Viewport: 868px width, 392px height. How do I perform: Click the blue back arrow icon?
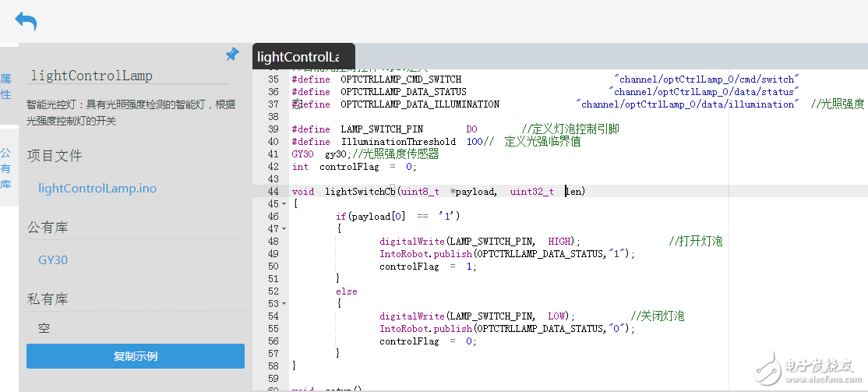pos(26,21)
